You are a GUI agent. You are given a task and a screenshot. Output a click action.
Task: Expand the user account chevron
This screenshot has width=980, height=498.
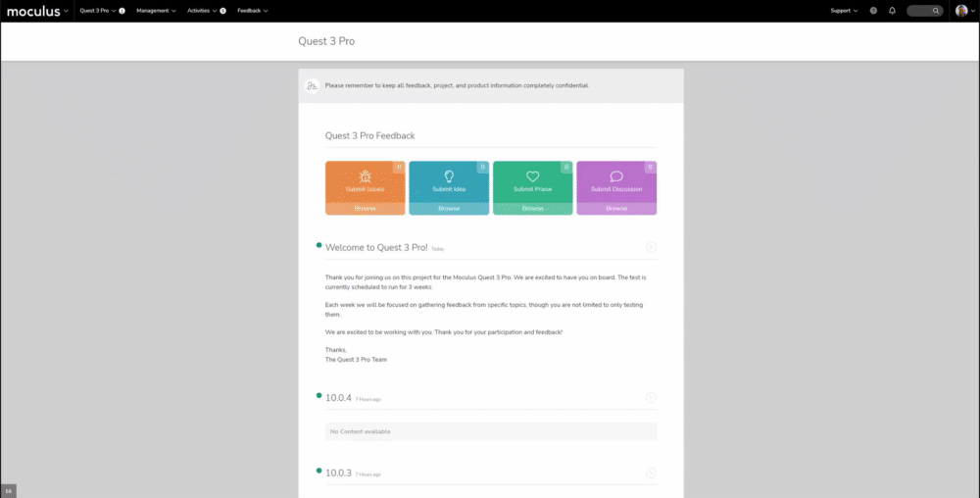[x=972, y=11]
